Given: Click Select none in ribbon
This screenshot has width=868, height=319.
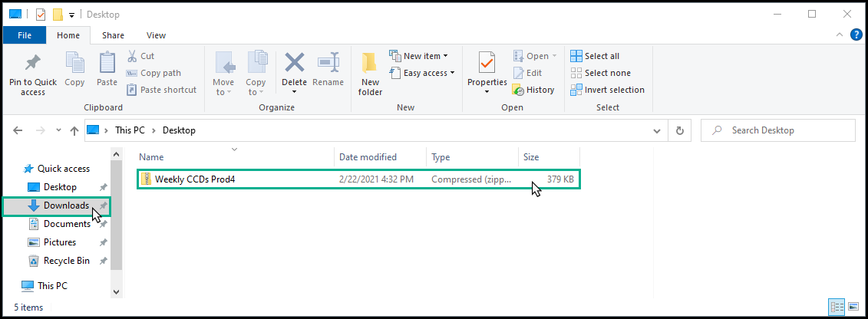Looking at the screenshot, I should tap(600, 73).
